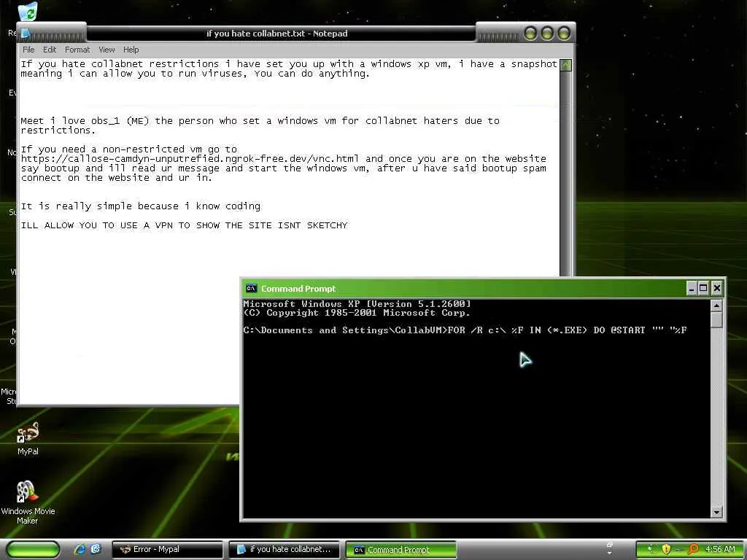Click 'Microsoft Windows XP [Version 5.1.2600]' text
This screenshot has height=560, width=747.
click(357, 304)
